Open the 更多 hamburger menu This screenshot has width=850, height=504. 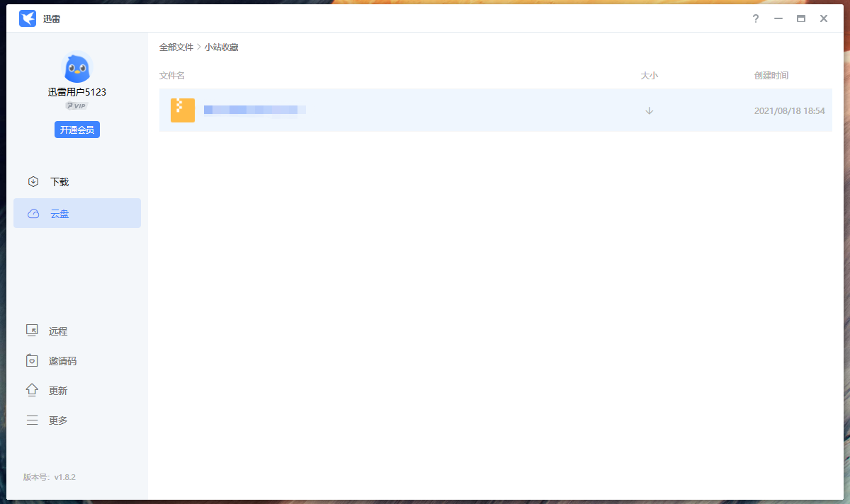click(57, 420)
